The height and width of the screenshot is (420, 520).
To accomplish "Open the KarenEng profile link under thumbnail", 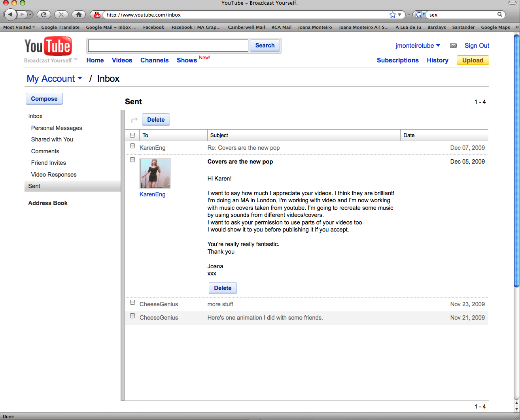I will pyautogui.click(x=152, y=194).
